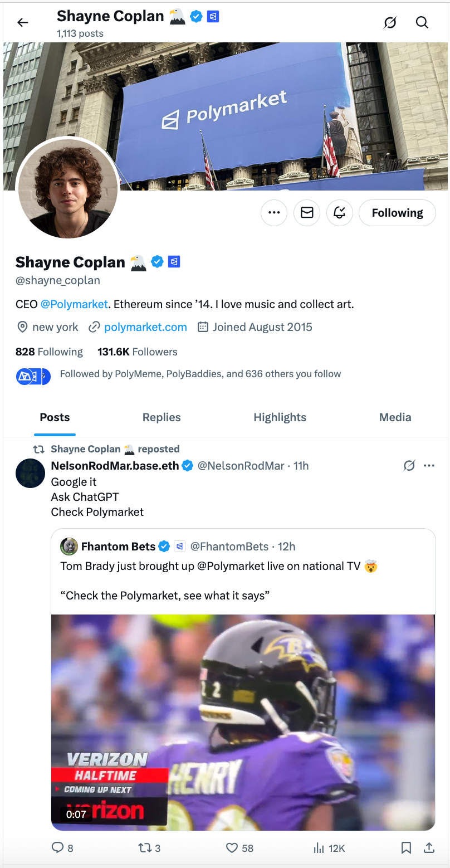Switch to the Replies tab
450x868 pixels.
click(162, 417)
